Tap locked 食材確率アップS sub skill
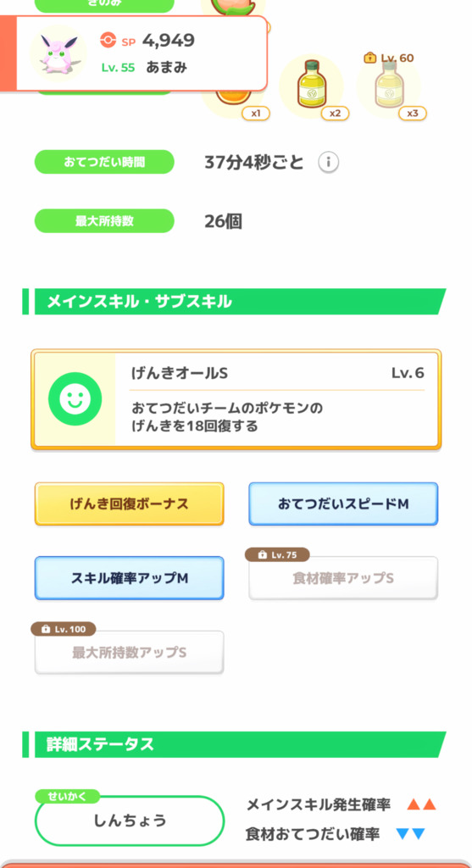This screenshot has width=472, height=868. 343,578
